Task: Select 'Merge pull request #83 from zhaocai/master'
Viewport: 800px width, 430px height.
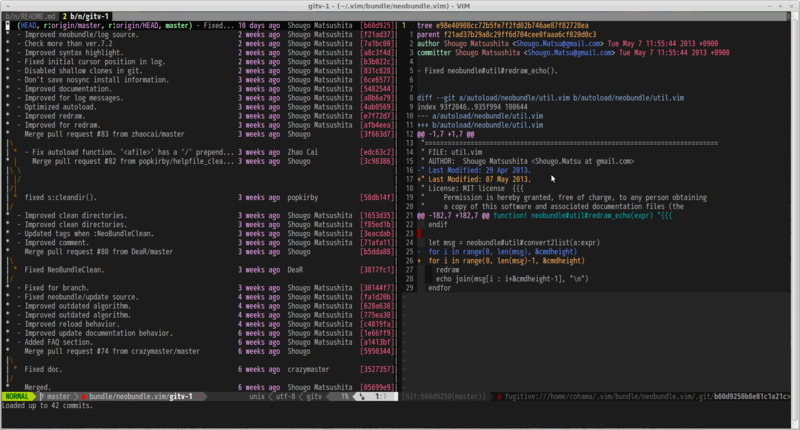Action: tap(200, 134)
